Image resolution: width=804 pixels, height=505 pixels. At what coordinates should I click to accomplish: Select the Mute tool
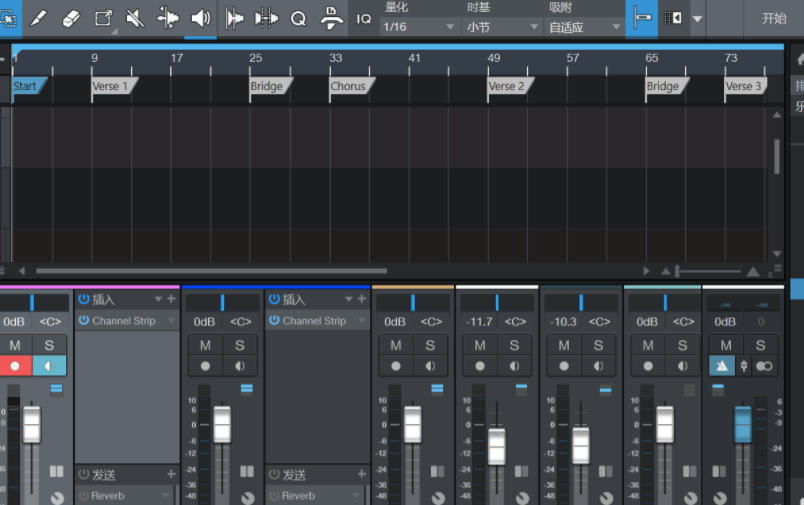pyautogui.click(x=135, y=18)
